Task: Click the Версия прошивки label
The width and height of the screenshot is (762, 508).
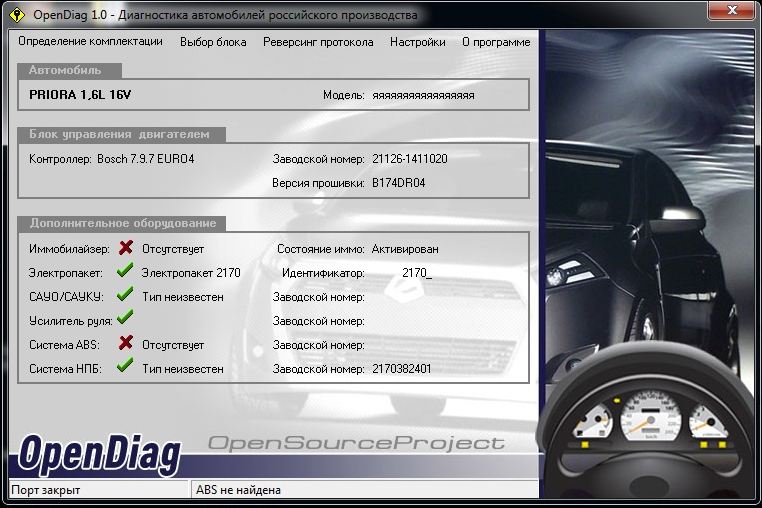Action: coord(318,183)
